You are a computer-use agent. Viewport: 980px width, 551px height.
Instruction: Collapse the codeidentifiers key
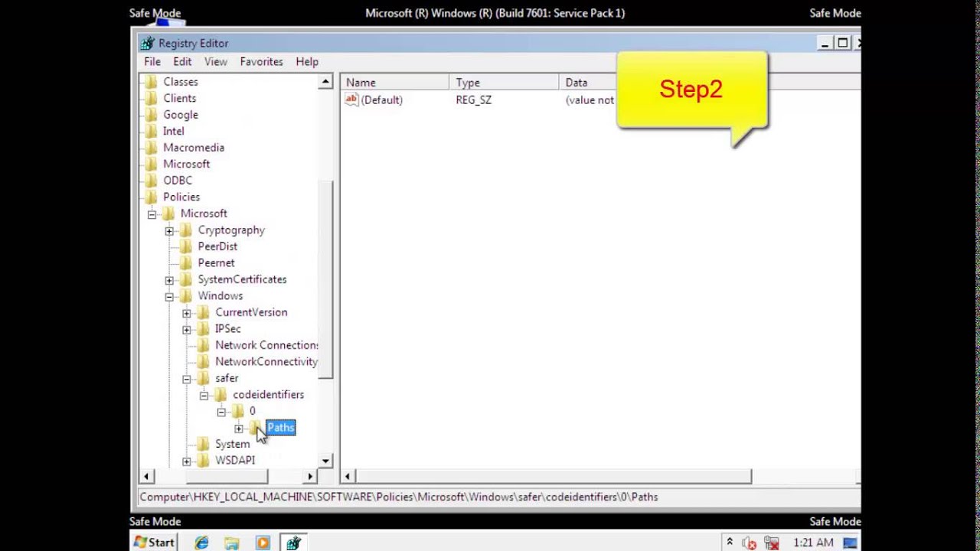pyautogui.click(x=204, y=395)
